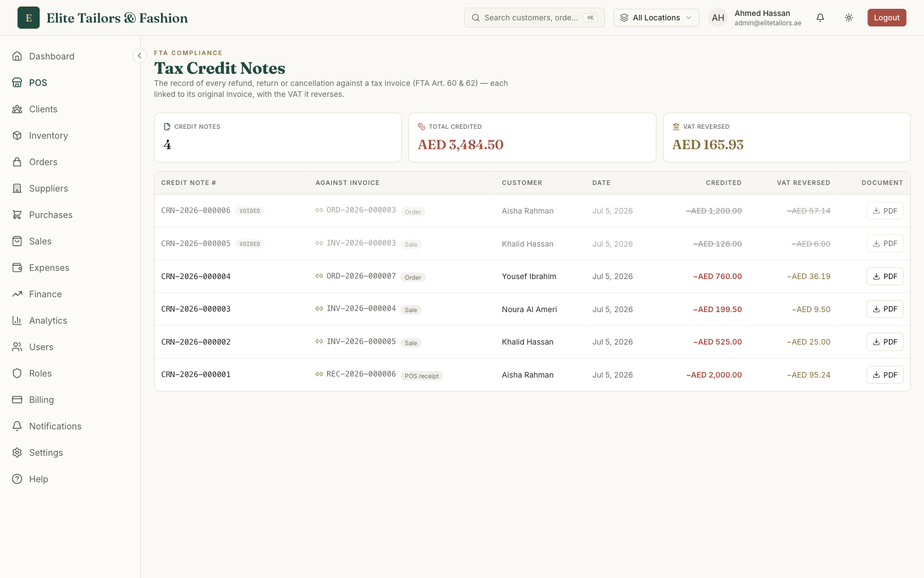Download PDF for CRN-2026-000004
The image size is (924, 578).
click(x=885, y=276)
